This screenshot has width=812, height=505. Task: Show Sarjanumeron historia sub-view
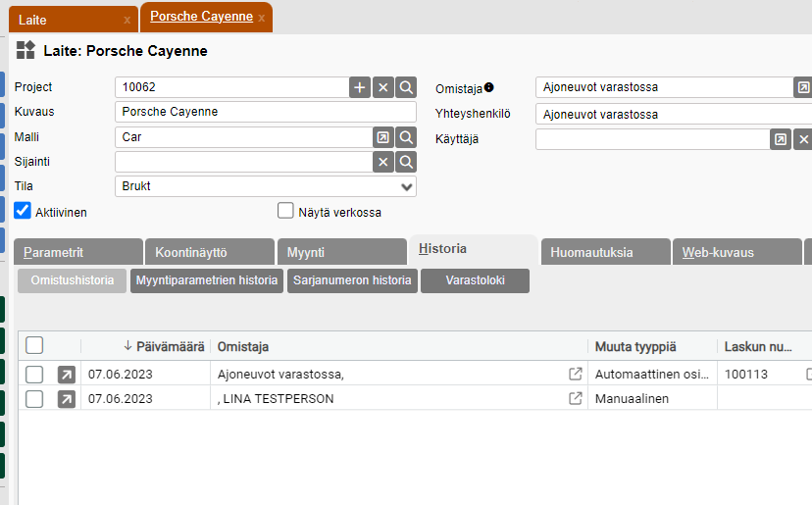[352, 280]
